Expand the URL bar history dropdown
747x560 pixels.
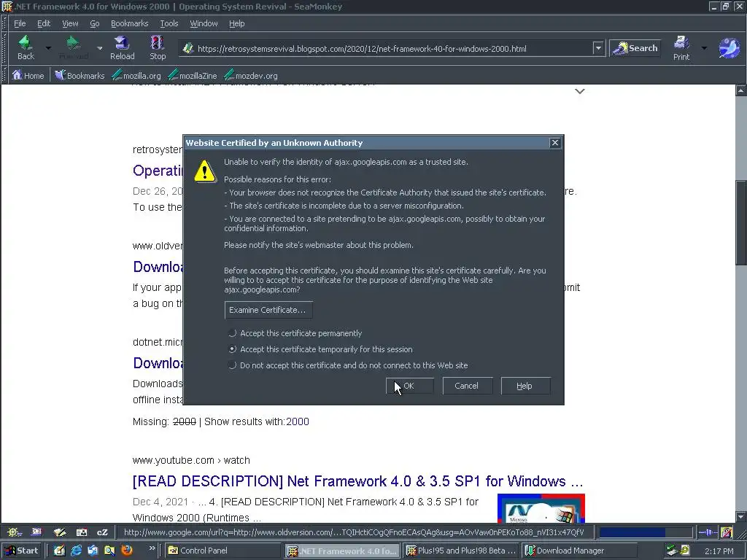(598, 48)
